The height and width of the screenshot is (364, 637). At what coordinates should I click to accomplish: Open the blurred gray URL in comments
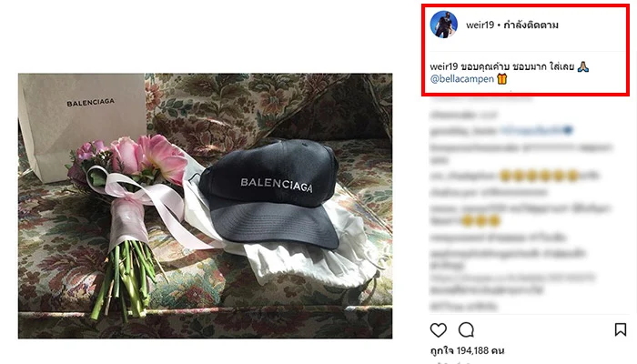coord(512,278)
